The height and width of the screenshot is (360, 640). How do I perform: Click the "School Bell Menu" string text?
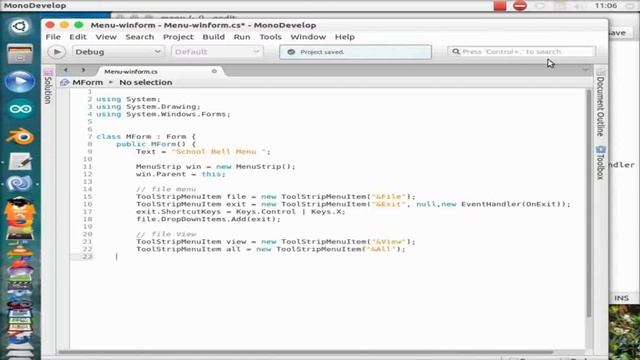point(220,151)
